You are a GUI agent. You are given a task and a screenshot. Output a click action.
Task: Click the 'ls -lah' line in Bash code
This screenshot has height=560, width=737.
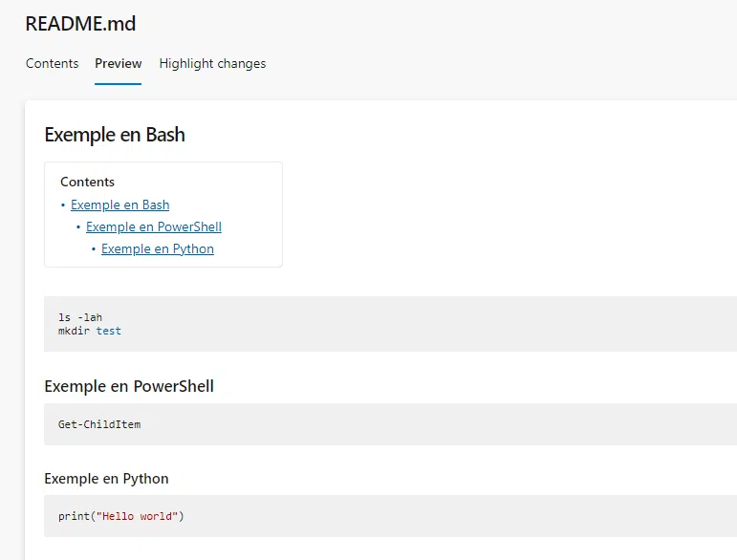pos(80,317)
